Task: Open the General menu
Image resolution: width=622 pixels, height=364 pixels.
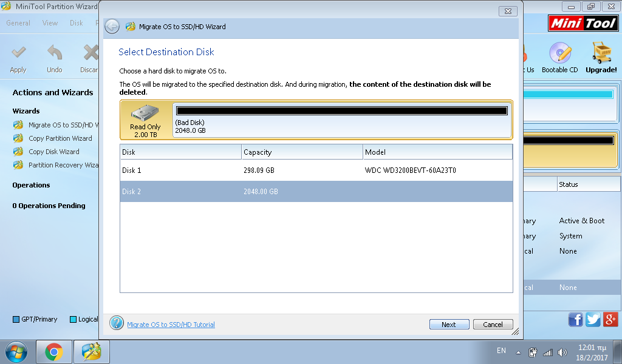Action: (18, 23)
